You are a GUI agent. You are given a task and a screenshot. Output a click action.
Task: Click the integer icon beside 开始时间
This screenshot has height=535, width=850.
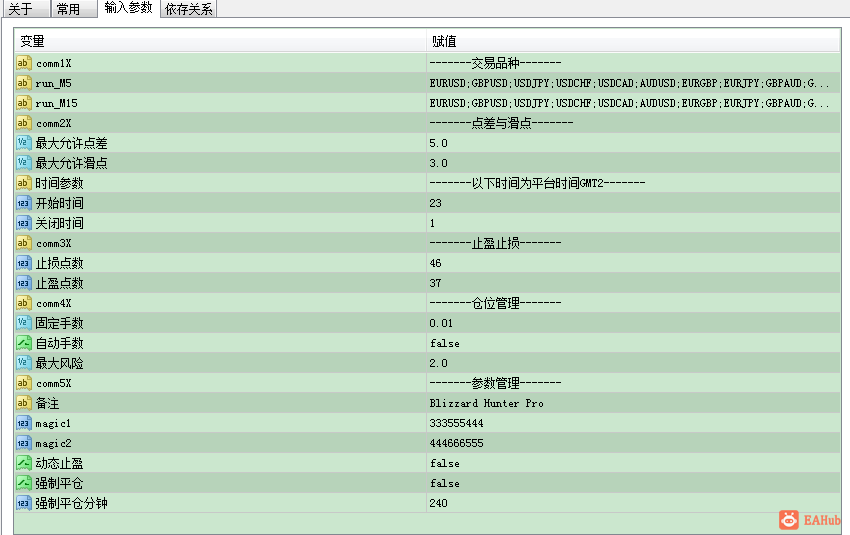(x=23, y=203)
